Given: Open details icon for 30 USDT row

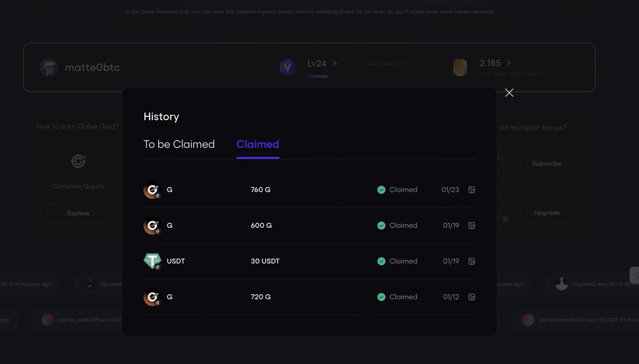Looking at the screenshot, I should click(471, 261).
